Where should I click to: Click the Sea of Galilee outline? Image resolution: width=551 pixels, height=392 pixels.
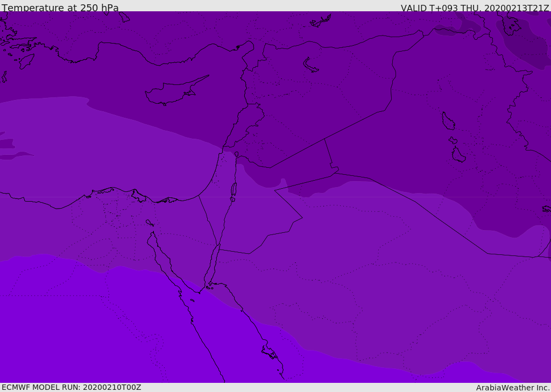coord(236,154)
